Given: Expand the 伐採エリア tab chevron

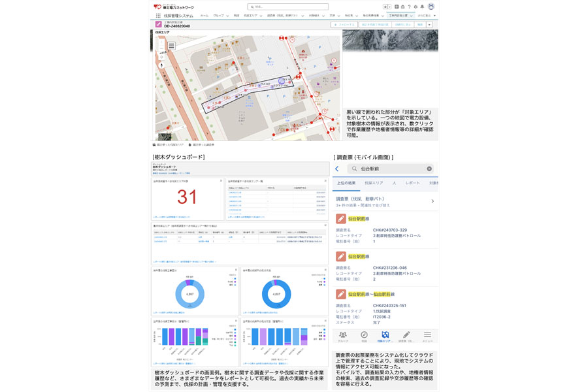Looking at the screenshot, I should tap(261, 16).
